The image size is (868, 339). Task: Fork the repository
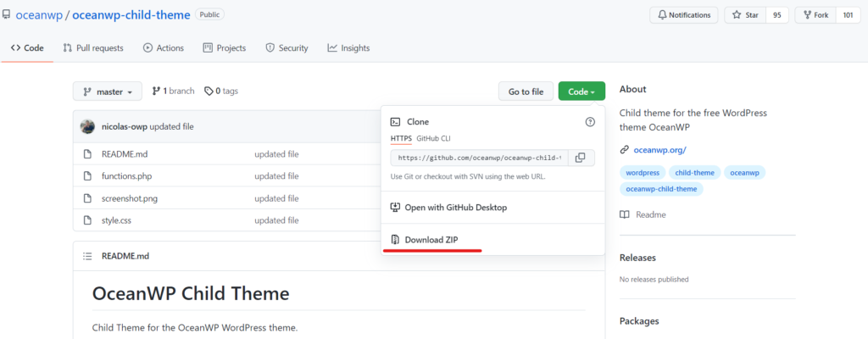pos(815,15)
